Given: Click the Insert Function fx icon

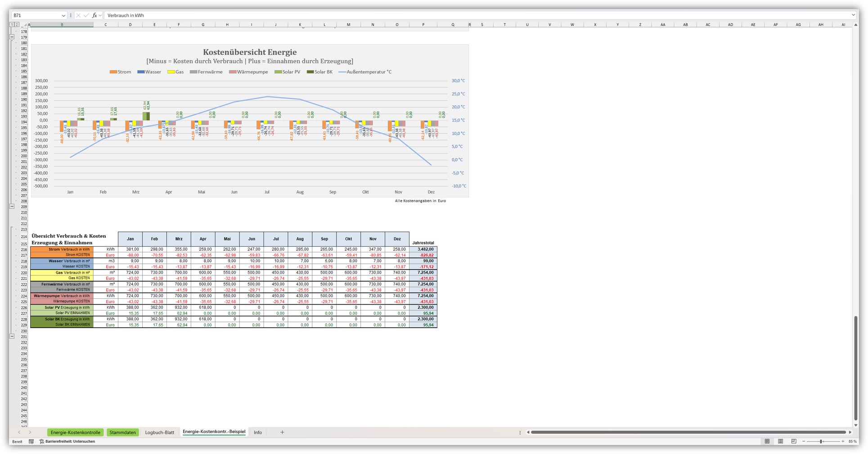Looking at the screenshot, I should point(94,15).
